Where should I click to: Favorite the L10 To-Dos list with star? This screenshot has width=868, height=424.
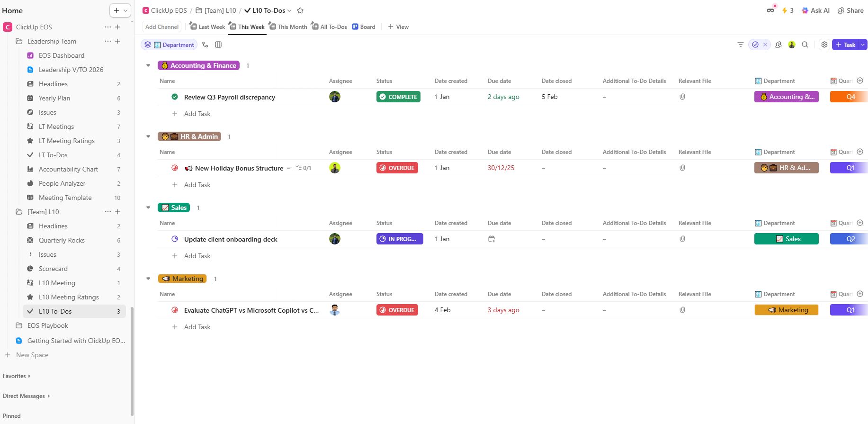pos(300,10)
